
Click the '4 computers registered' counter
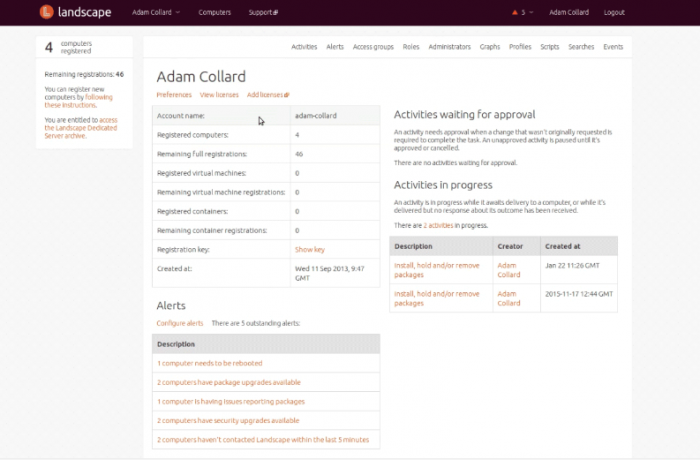[x=68, y=47]
